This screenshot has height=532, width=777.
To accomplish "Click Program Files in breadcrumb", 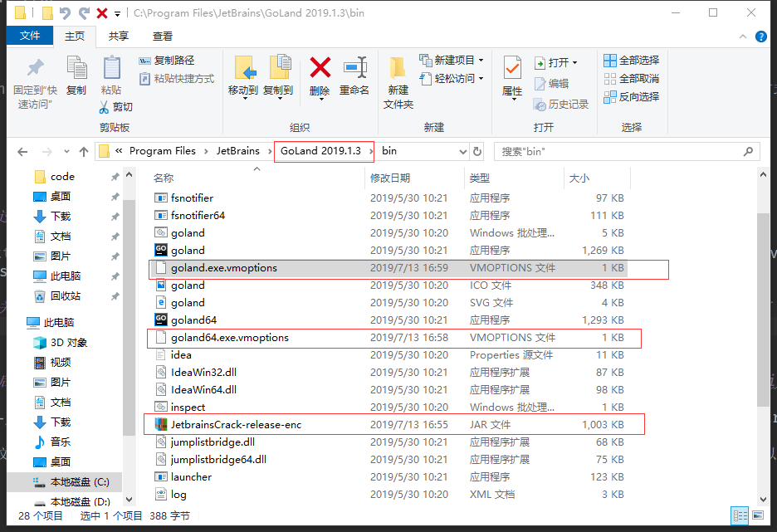I will point(162,151).
